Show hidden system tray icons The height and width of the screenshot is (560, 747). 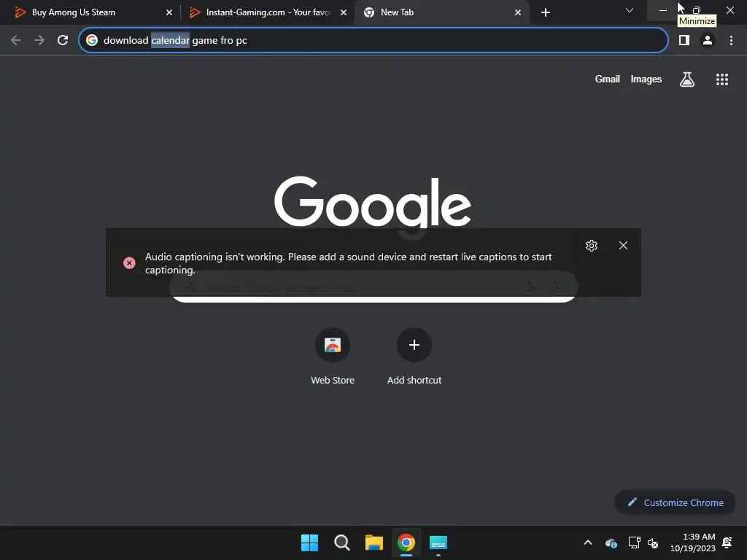click(588, 542)
